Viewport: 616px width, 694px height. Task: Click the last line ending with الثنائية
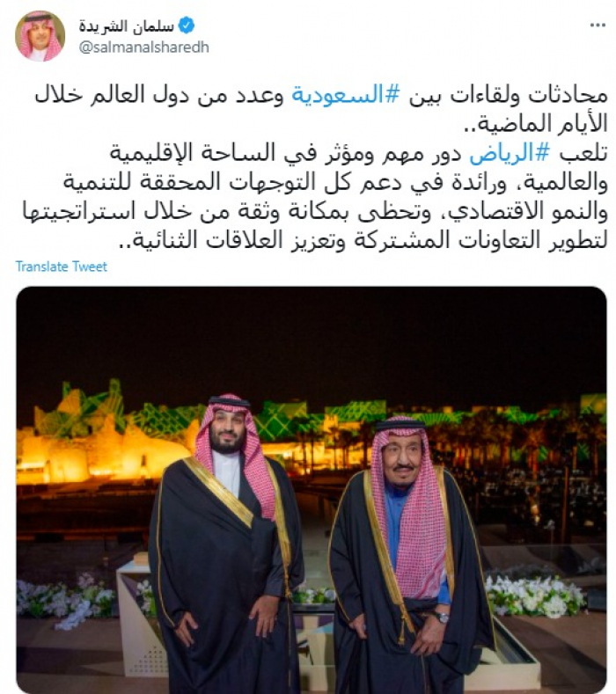pyautogui.click(x=363, y=241)
